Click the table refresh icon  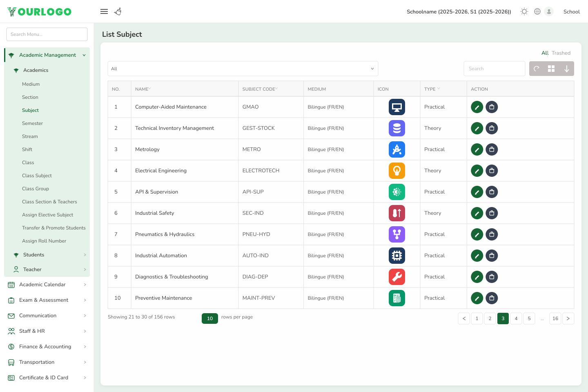[537, 69]
